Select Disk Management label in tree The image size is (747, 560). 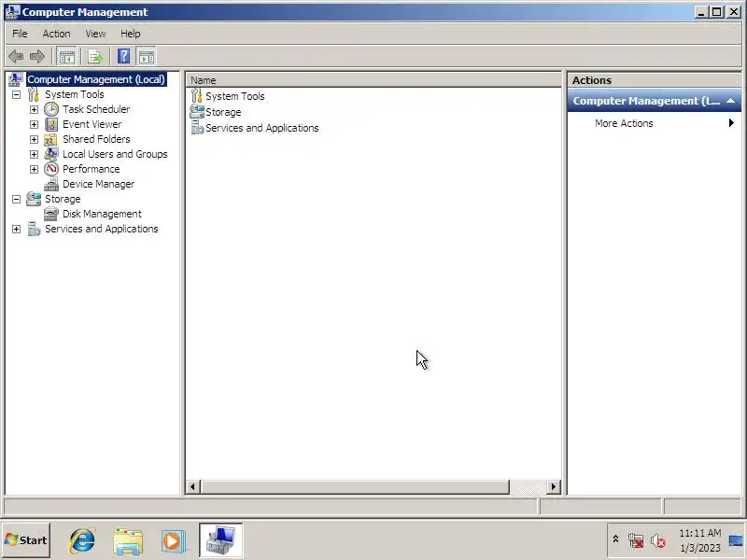click(x=102, y=214)
